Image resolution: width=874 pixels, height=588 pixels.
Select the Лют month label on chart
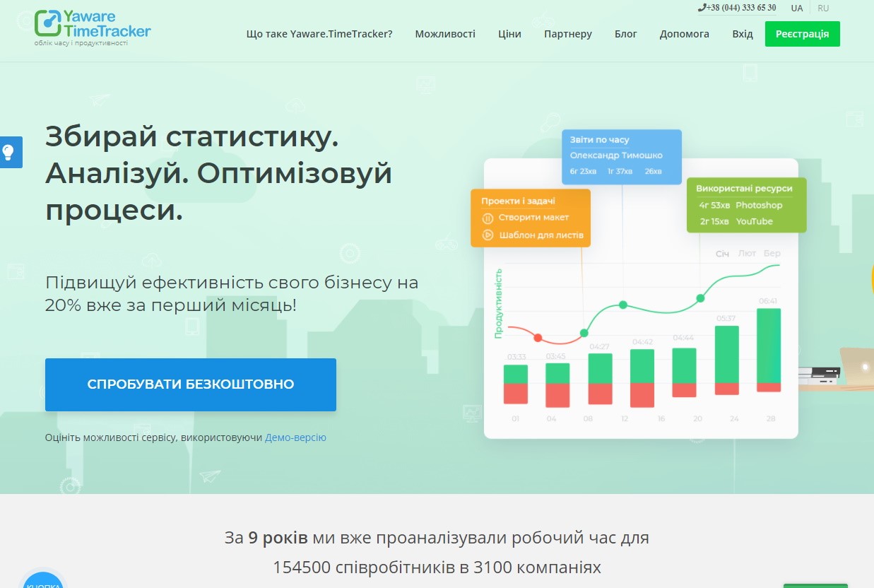[747, 253]
